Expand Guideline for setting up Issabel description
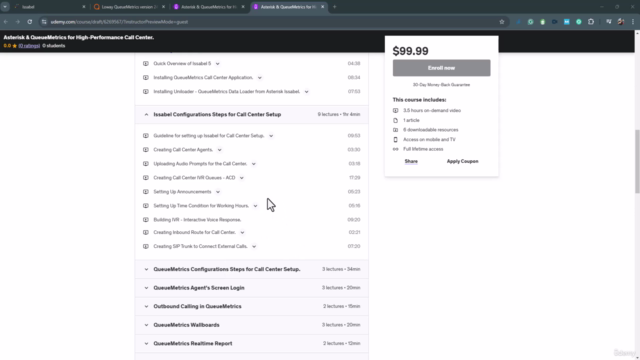 [x=271, y=136]
